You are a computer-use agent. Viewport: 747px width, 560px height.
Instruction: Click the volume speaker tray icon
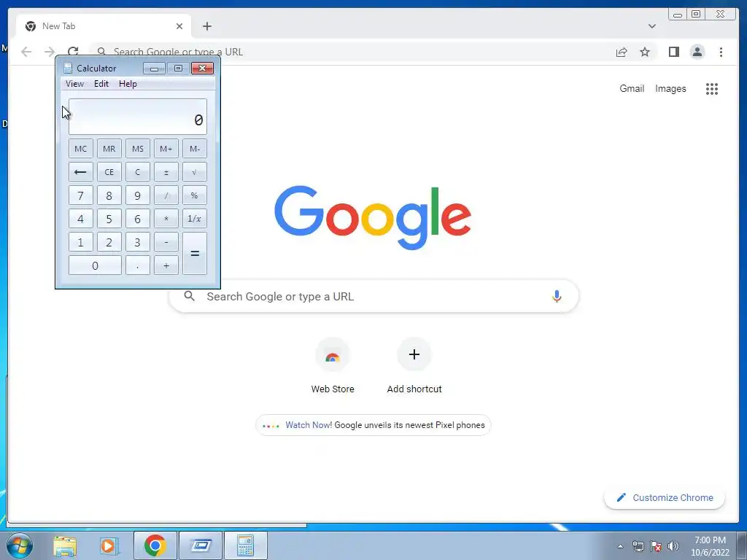673,546
